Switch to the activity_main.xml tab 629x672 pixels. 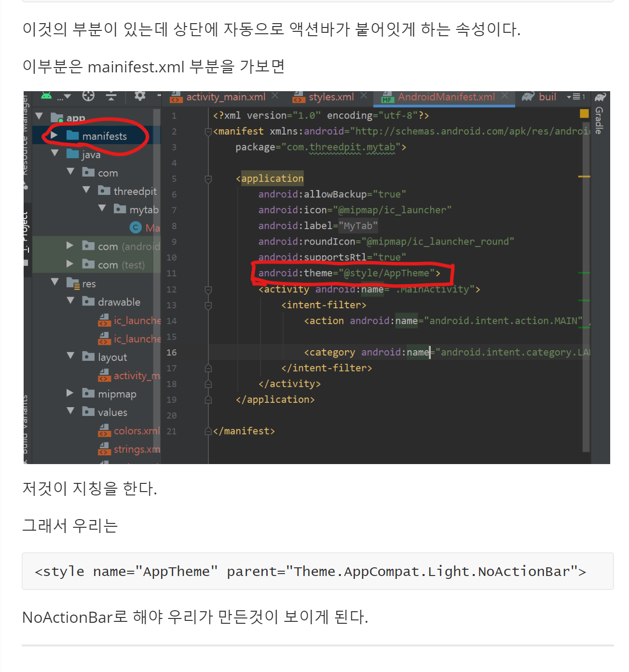tap(219, 97)
